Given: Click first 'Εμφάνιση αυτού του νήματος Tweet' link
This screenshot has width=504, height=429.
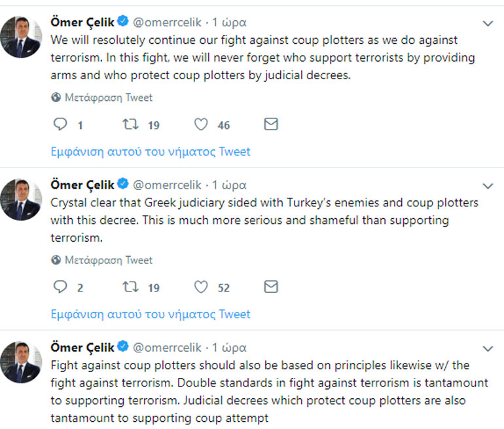Looking at the screenshot, I should point(151,151).
